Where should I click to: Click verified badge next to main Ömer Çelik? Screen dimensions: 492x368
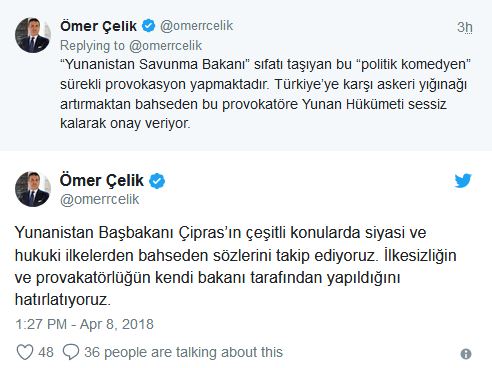157,181
